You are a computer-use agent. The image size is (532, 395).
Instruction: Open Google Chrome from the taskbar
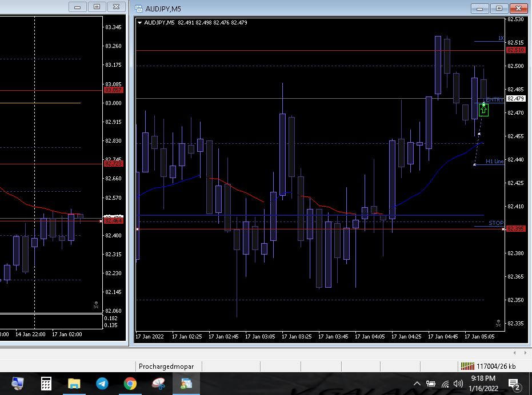(x=130, y=384)
